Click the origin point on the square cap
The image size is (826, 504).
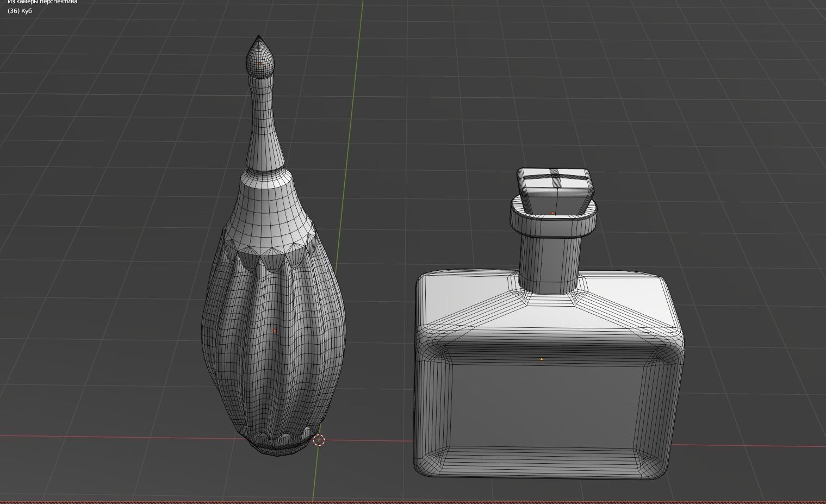click(552, 213)
